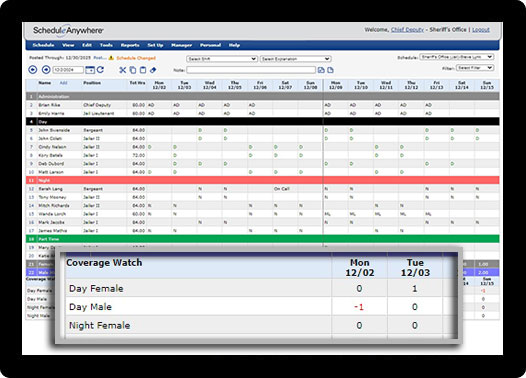Click the Schedule Changed text
The height and width of the screenshot is (378, 526).
pos(136,58)
